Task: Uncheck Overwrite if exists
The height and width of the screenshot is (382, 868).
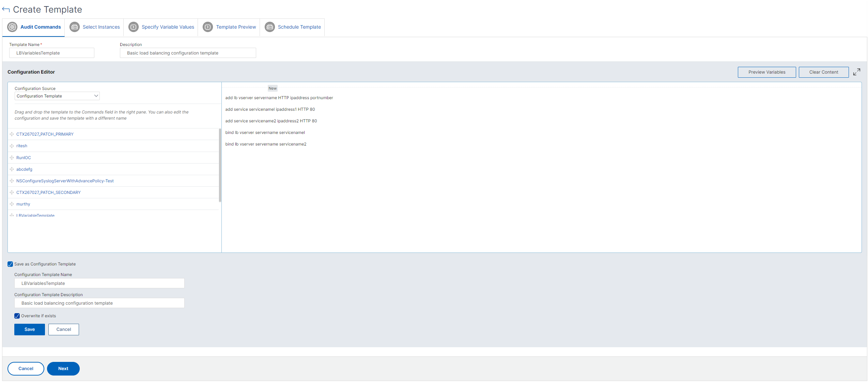Action: point(17,316)
